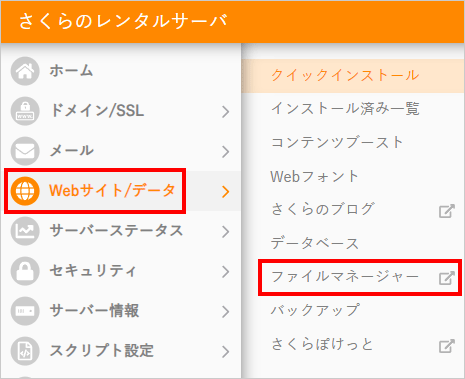Open コンテンツブースト submenu entry
The width and height of the screenshot is (465, 379).
pos(337,142)
